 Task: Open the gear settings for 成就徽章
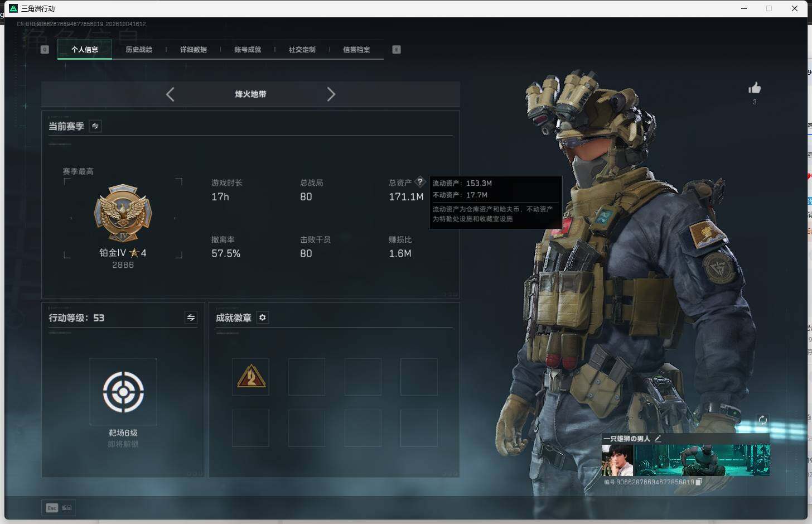263,318
